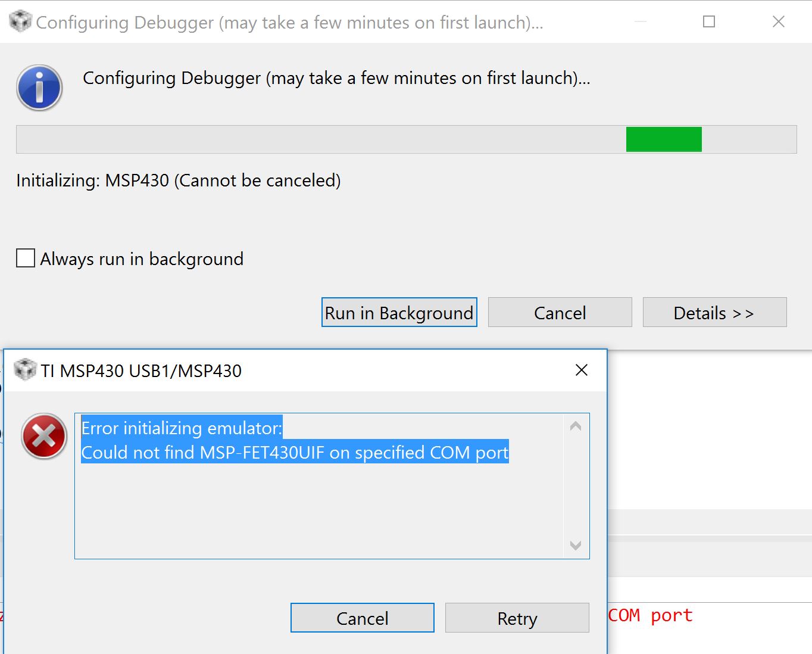Click 'Initializing: MSP430 (Cannot be canceled)' status text
Image resolution: width=812 pixels, height=654 pixels.
(x=179, y=180)
